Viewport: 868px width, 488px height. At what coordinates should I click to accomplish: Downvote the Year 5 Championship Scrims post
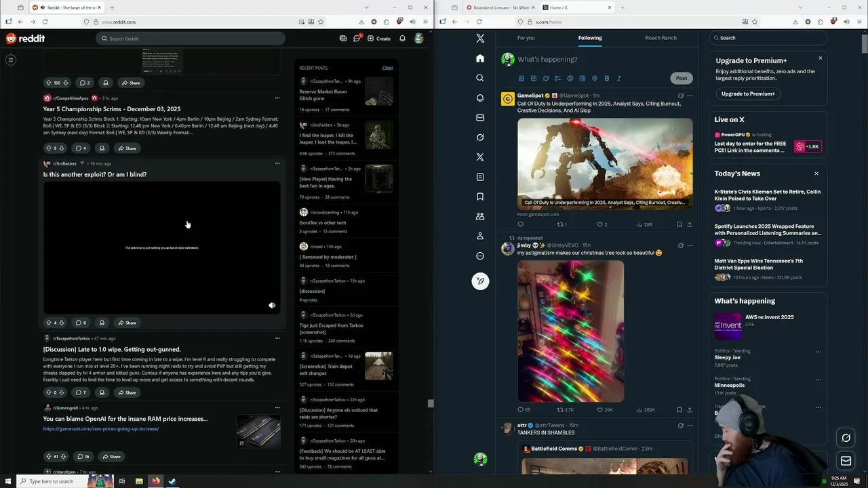[x=62, y=148]
